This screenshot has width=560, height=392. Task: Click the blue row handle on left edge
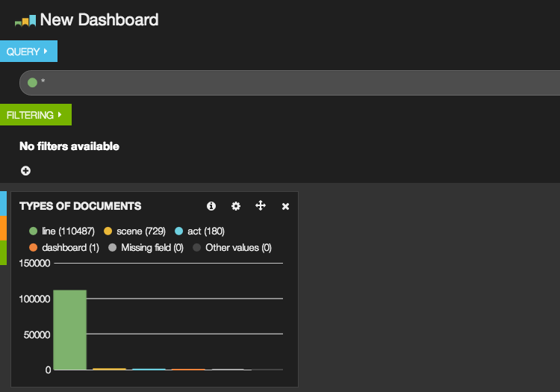(3, 204)
